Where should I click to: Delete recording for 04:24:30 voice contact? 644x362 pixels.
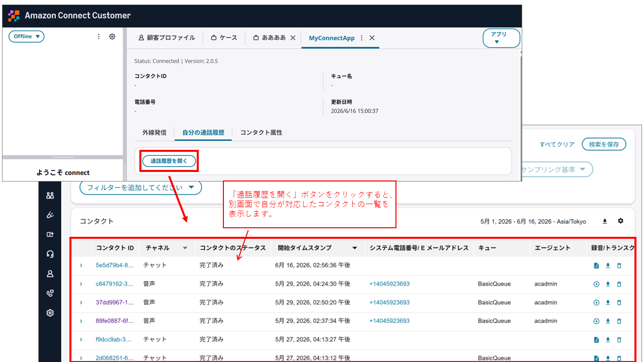619,284
